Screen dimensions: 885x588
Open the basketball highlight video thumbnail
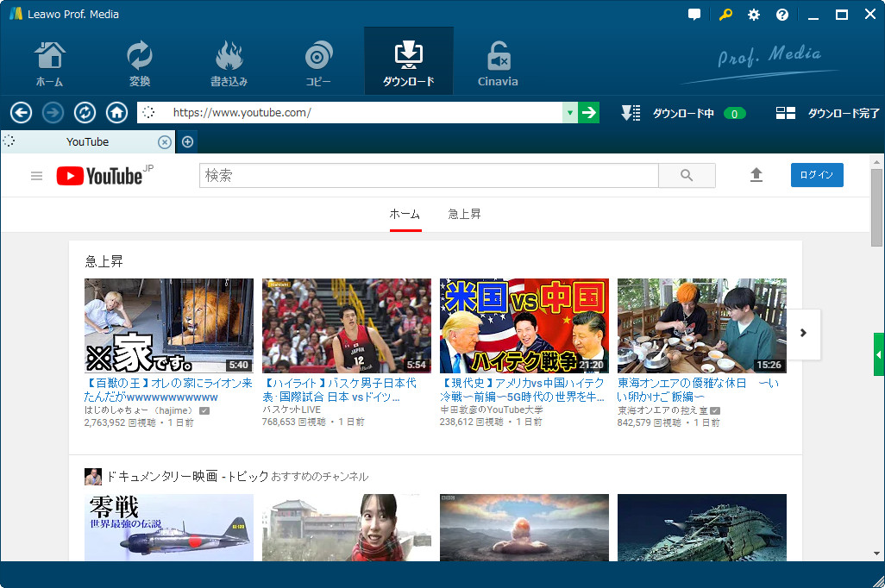(347, 326)
